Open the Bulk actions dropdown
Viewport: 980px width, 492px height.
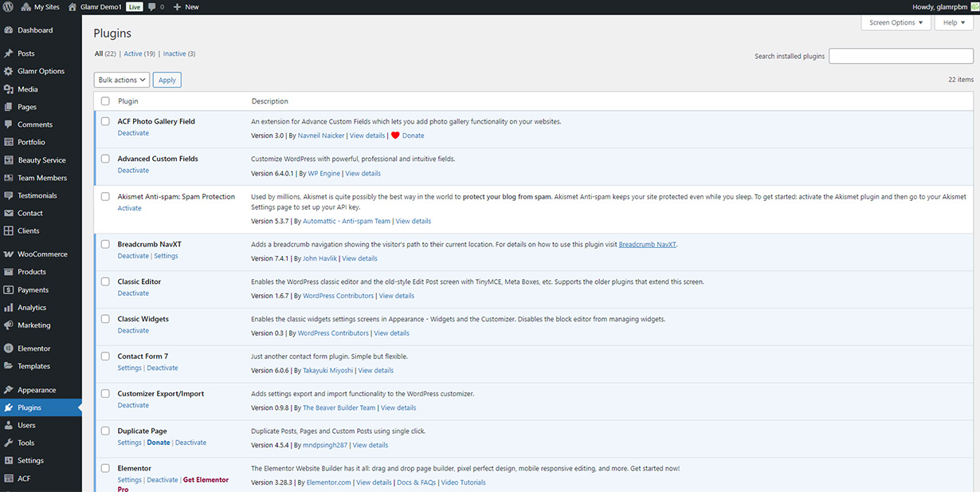click(122, 80)
